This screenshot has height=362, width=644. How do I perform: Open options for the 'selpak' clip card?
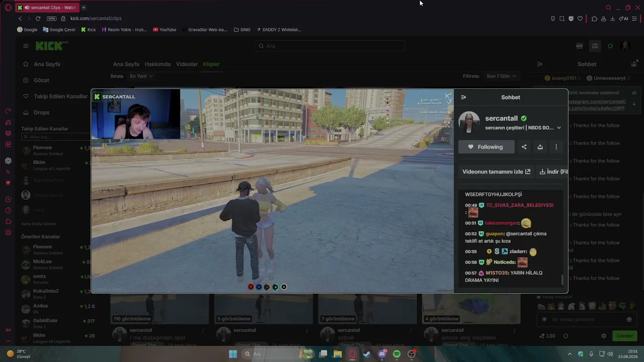pyautogui.click(x=411, y=330)
